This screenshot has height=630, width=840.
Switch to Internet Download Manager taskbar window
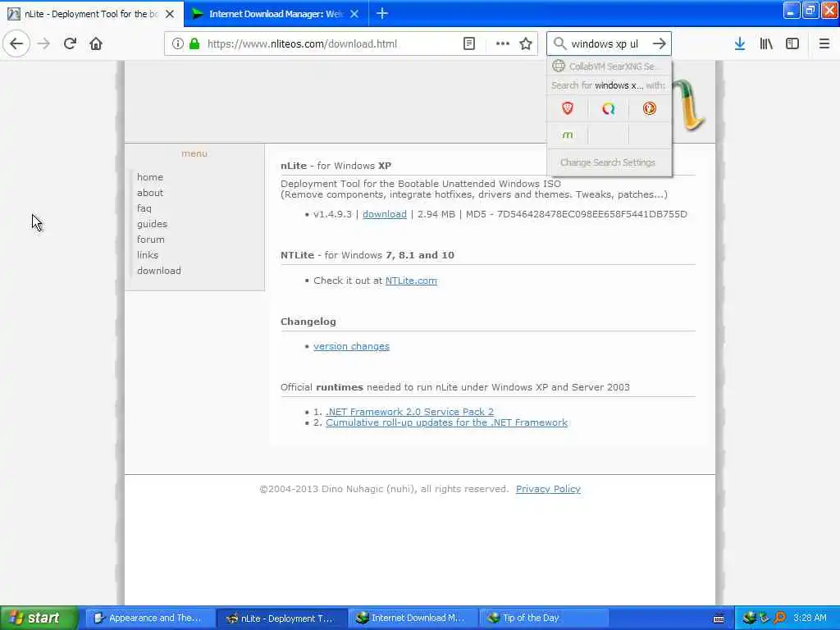[x=412, y=618]
